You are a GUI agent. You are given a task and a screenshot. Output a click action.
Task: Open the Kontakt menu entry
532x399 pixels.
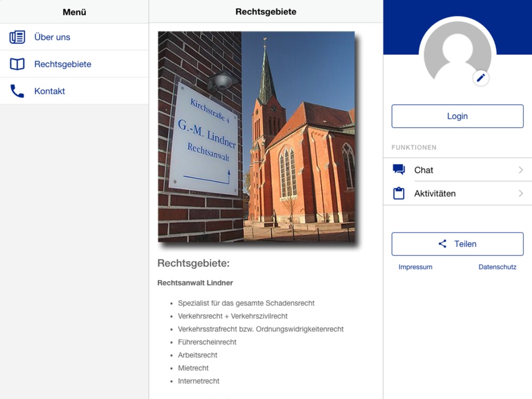74,91
